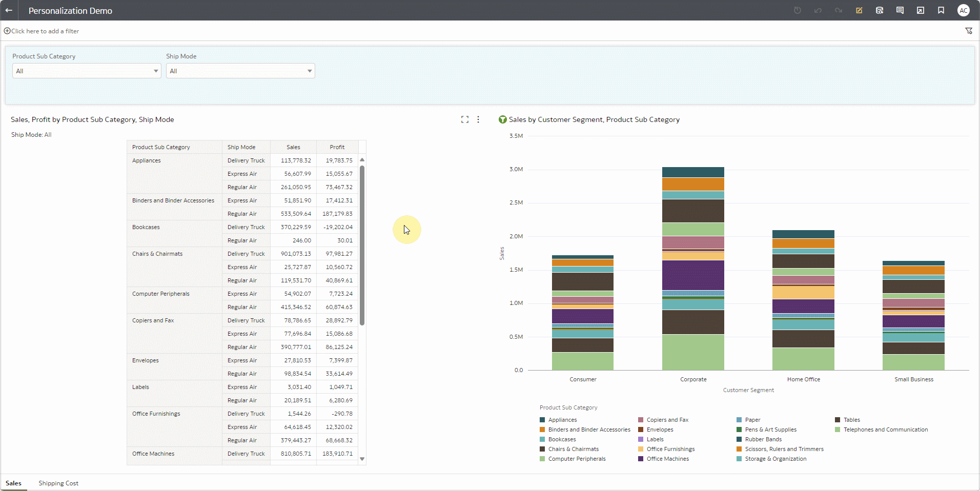Toggle Office Machines legend entry
This screenshot has height=491, width=980.
tap(667, 459)
